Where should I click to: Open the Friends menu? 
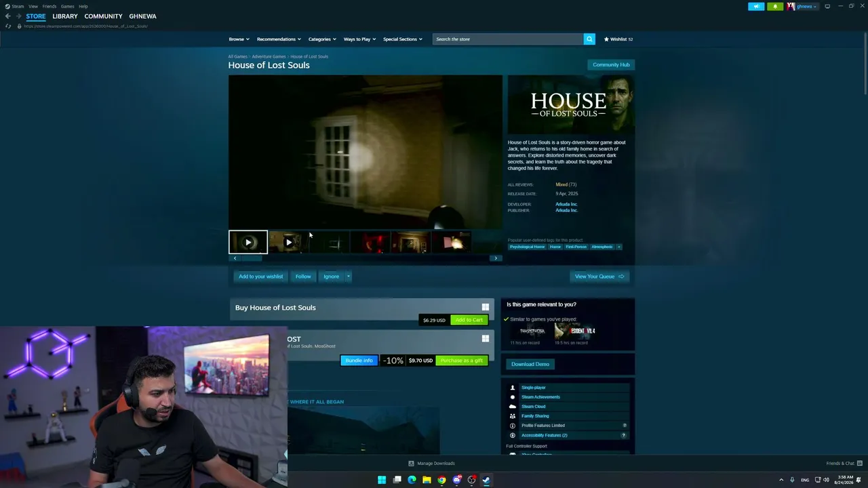point(50,6)
